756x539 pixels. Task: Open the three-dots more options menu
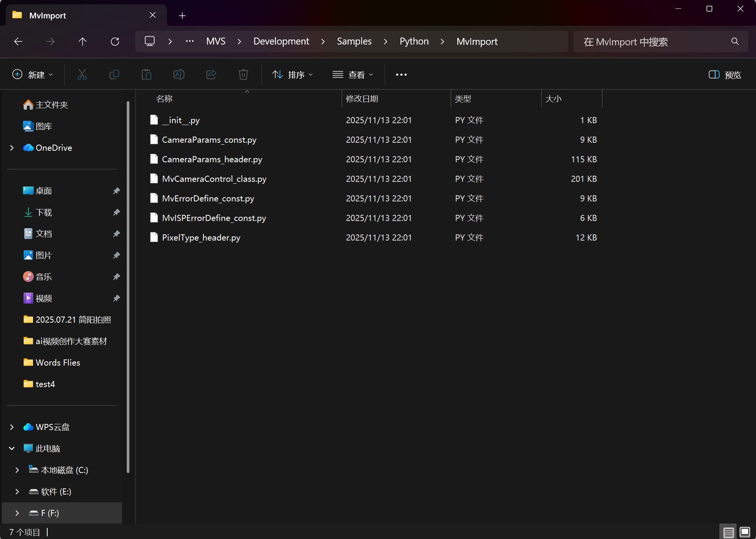pos(401,74)
